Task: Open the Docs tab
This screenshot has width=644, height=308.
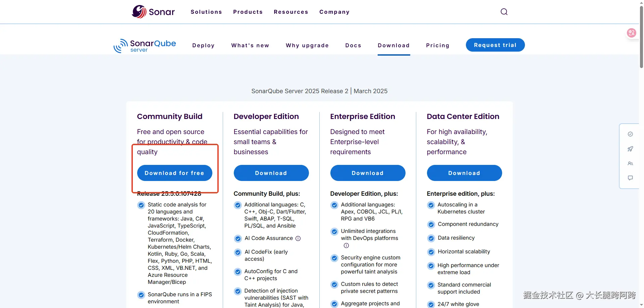Action: [353, 45]
